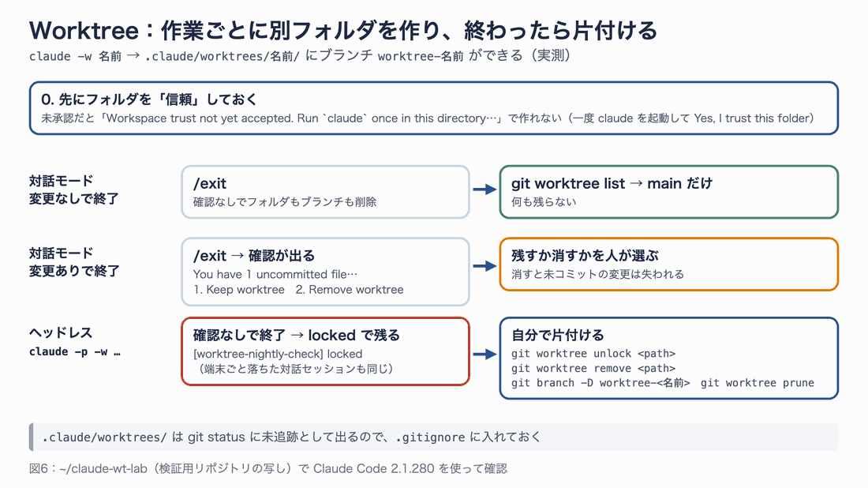
Task: Click the 'Claude Code 2.1.280 を使って確認' text
Action: click(410, 468)
